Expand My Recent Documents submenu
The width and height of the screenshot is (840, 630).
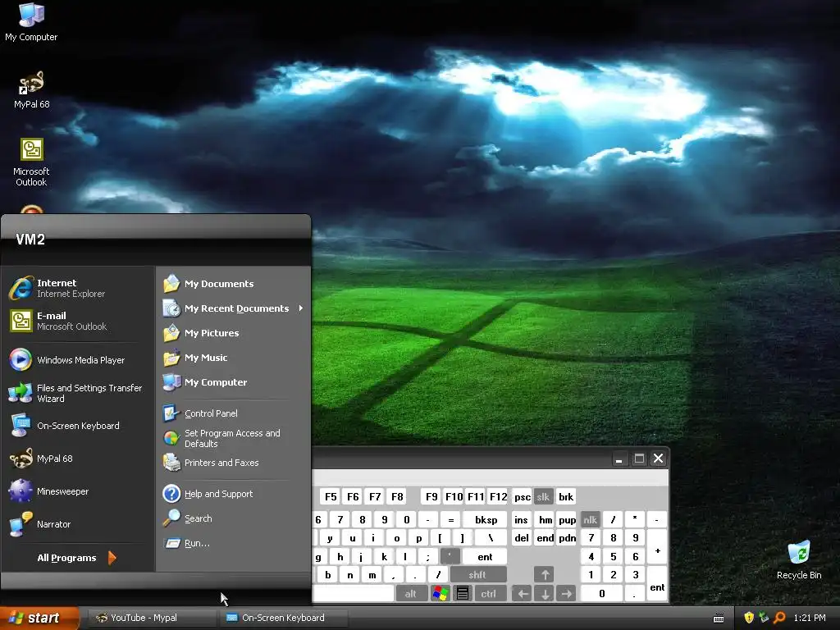[234, 308]
